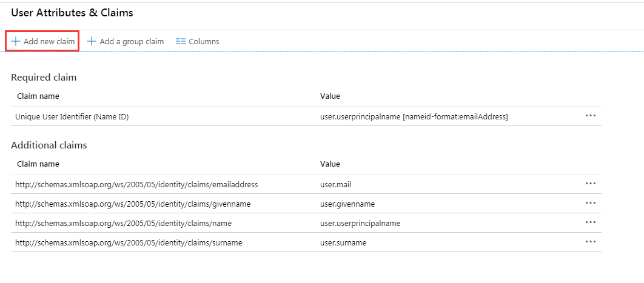Click the Claim name header under Additional claims
The image size is (644, 283).
coord(38,164)
